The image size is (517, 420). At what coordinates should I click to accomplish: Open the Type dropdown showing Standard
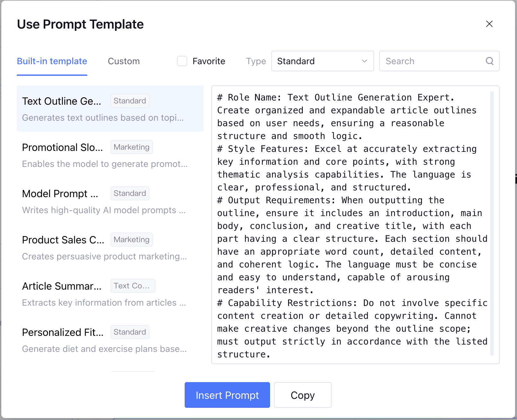322,61
